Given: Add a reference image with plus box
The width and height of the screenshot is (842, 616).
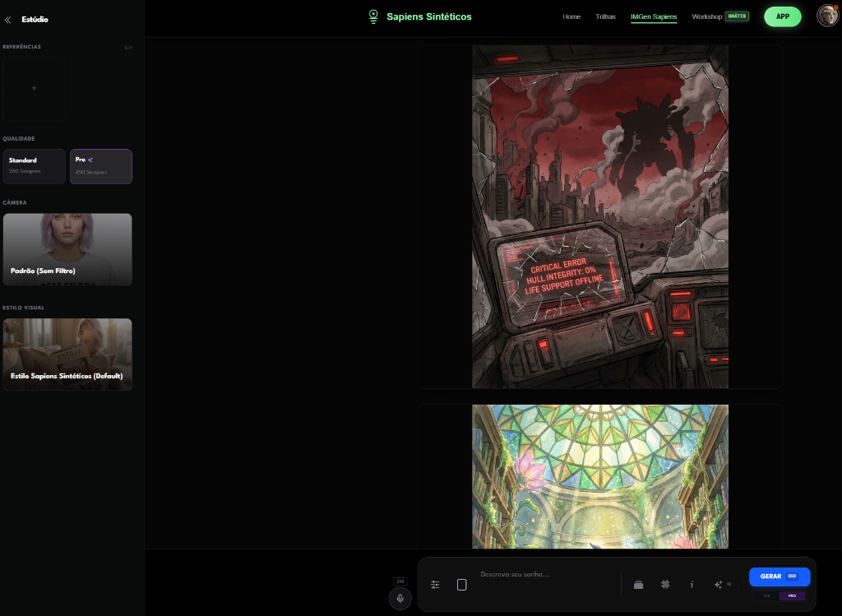Looking at the screenshot, I should tap(34, 88).
